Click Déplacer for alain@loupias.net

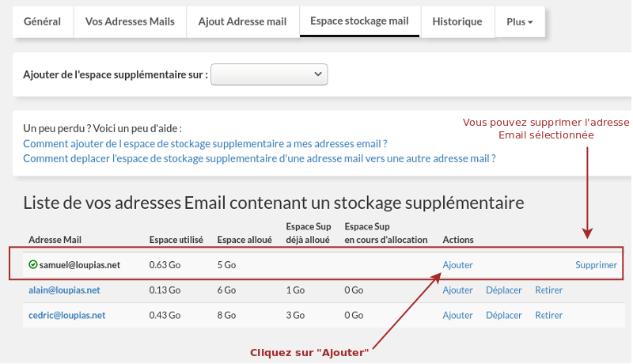pyautogui.click(x=504, y=290)
